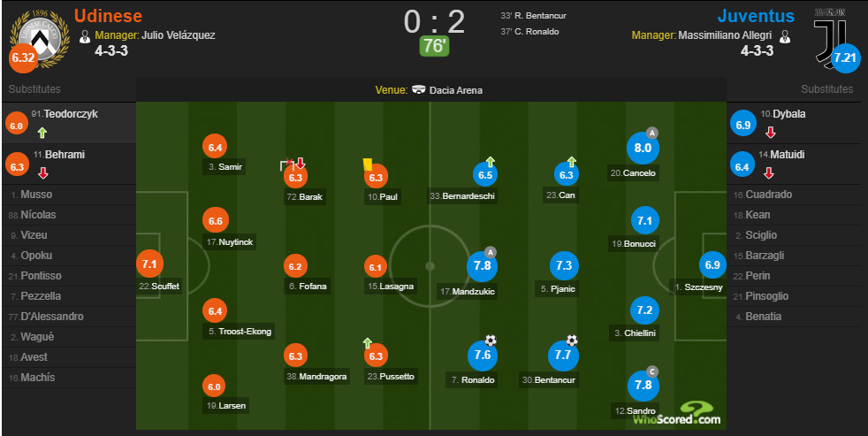Click goalkeeper Scuffet's 7.1 rating circle
Image resolution: width=868 pixels, height=436 pixels.
point(149,264)
